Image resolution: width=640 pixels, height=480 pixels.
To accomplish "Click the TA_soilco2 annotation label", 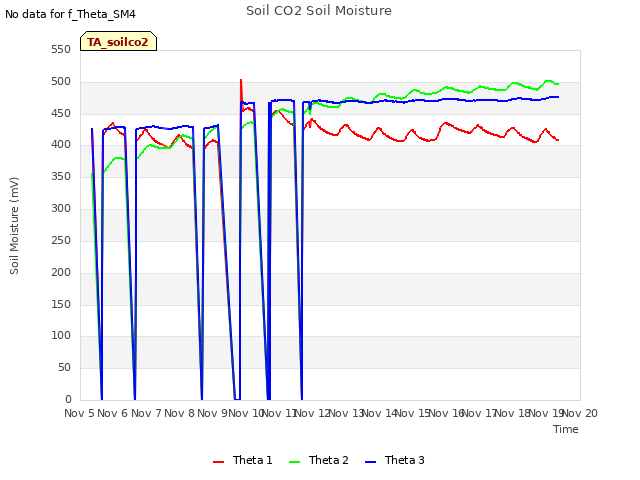I will (x=118, y=41).
